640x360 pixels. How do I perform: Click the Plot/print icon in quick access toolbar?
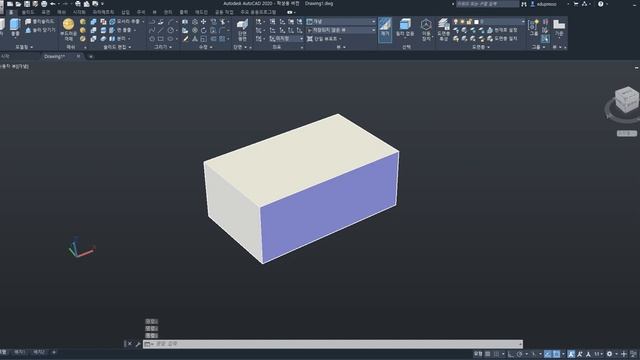(44, 4)
